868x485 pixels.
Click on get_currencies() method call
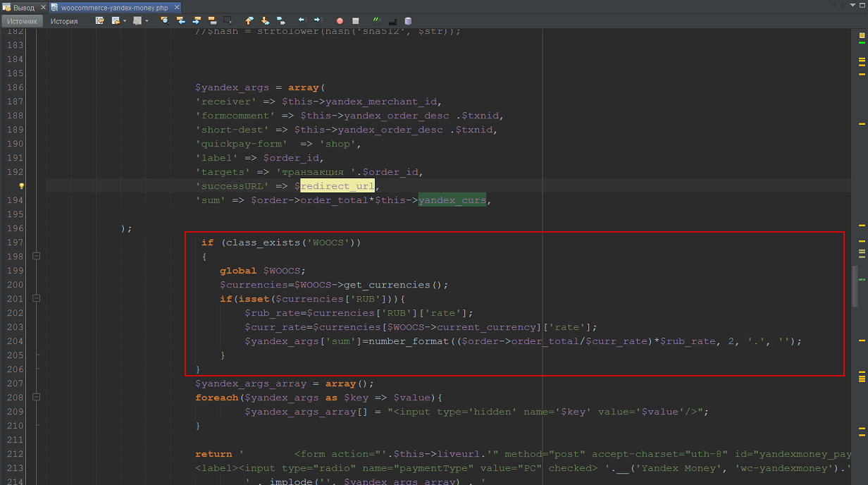(x=397, y=285)
